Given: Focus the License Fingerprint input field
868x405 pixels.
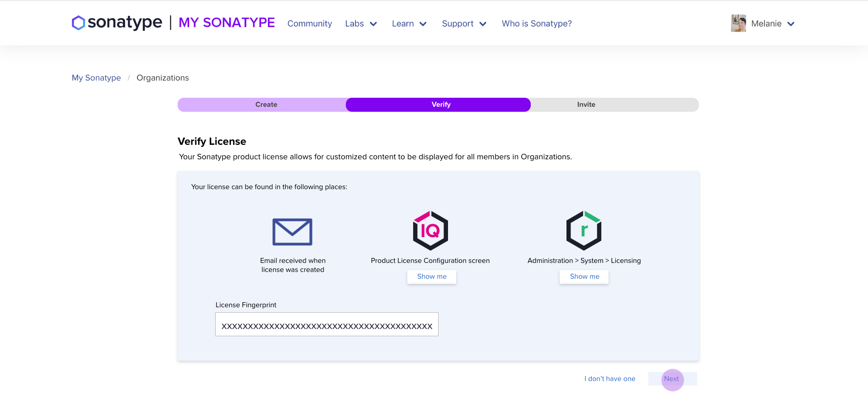Looking at the screenshot, I should (x=327, y=324).
